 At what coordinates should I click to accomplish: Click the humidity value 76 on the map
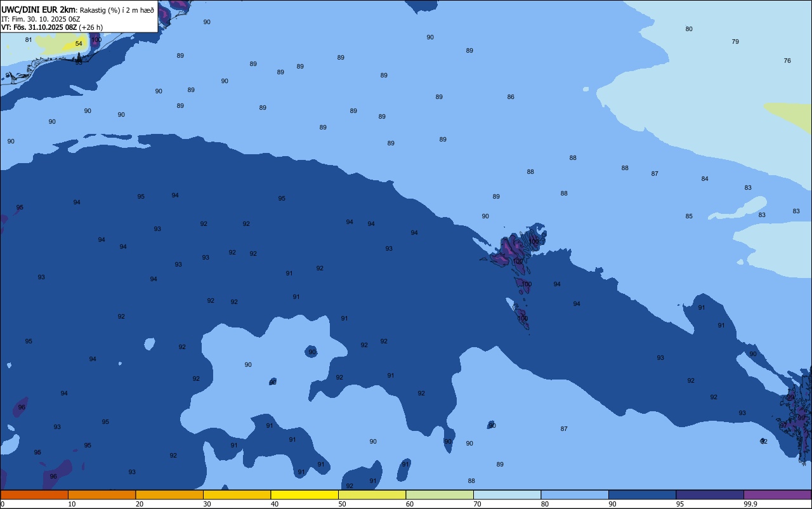[787, 60]
